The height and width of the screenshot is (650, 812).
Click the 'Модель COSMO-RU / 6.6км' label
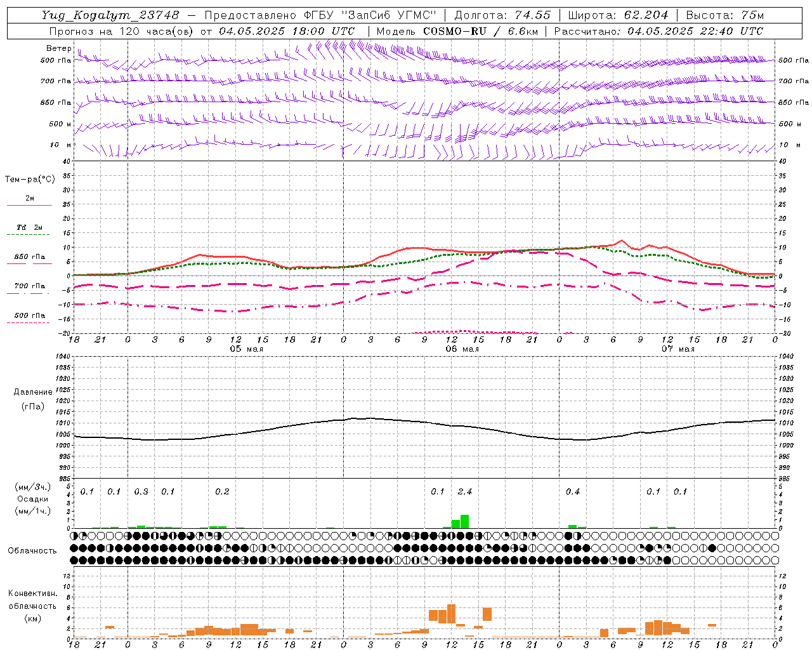pyautogui.click(x=457, y=31)
